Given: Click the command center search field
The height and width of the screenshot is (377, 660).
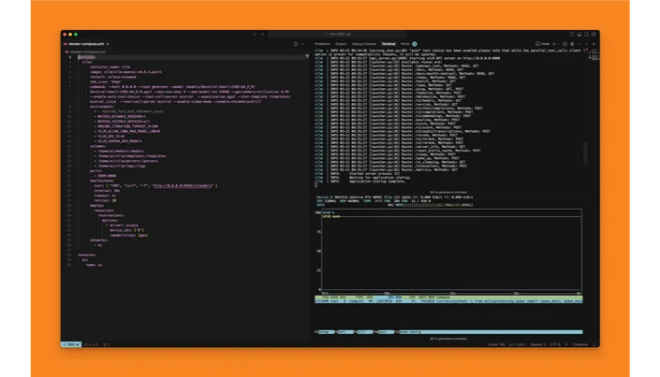Looking at the screenshot, I should click(x=337, y=34).
